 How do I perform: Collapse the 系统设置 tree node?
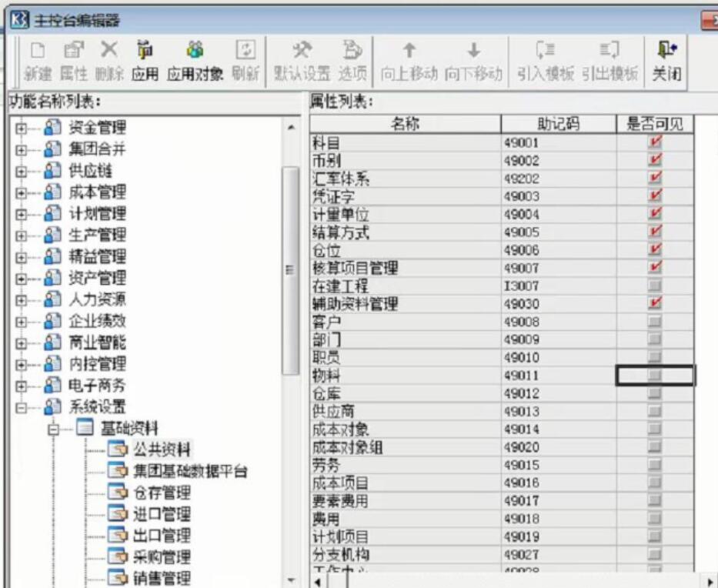point(22,407)
